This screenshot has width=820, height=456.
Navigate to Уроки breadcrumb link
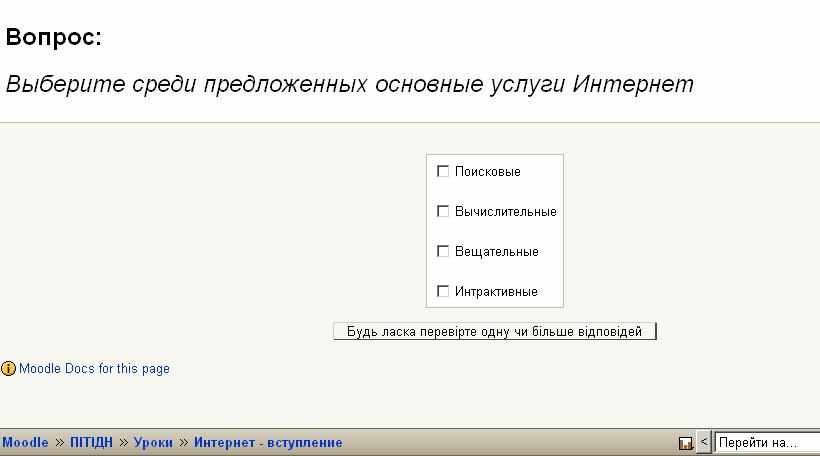coord(153,442)
